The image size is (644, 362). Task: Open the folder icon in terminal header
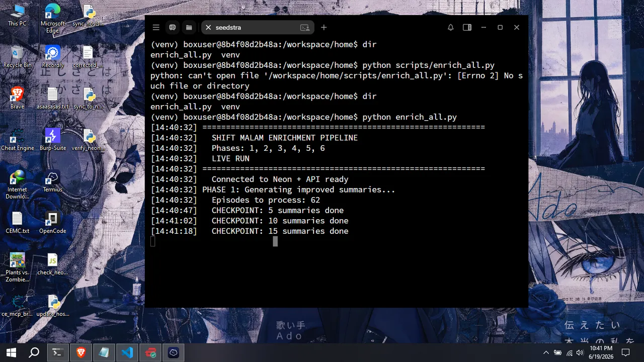pos(189,28)
